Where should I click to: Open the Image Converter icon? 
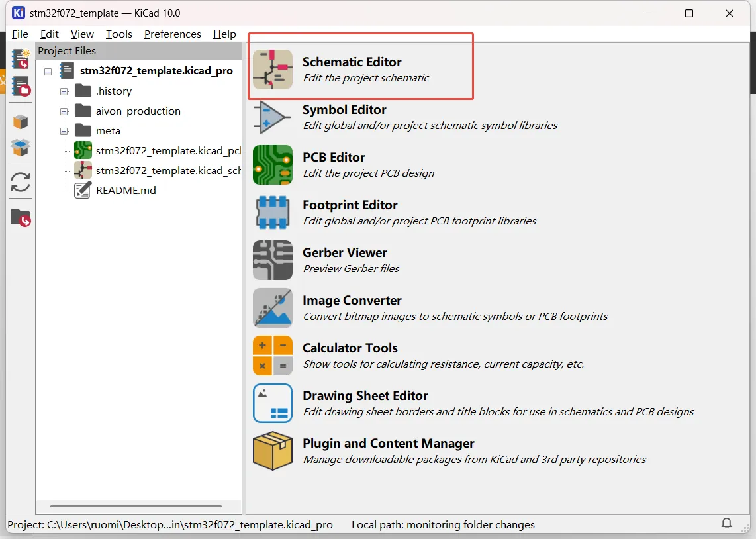click(x=272, y=308)
